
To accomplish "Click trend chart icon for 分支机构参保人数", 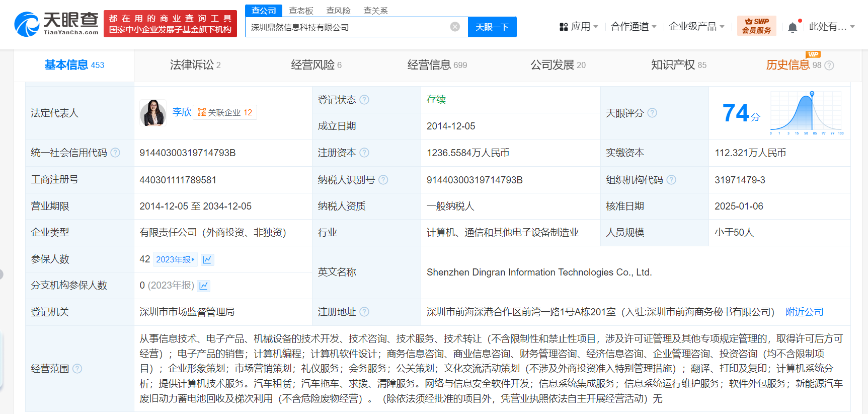I will coord(203,286).
